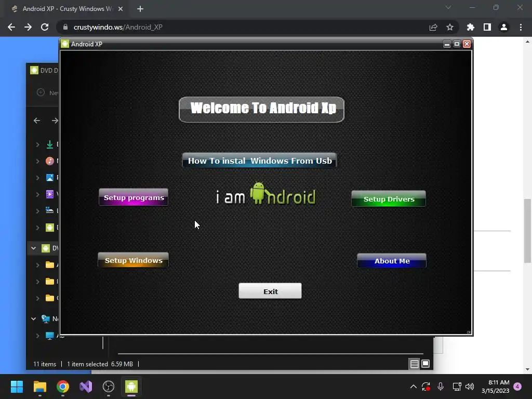Image resolution: width=532 pixels, height=399 pixels.
Task: Click the microphone tray icon
Action: click(441, 387)
